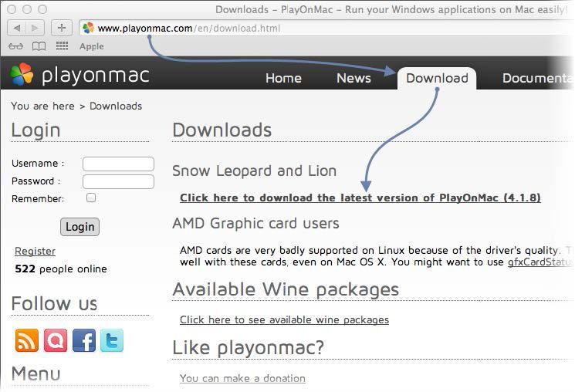Click the playonmac clover logo

pyautogui.click(x=22, y=74)
